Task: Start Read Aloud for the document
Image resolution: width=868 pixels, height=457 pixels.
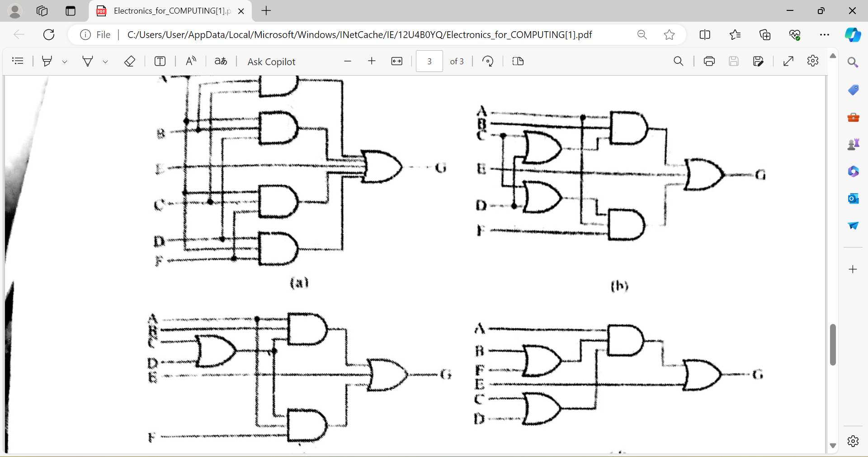Action: (x=190, y=61)
